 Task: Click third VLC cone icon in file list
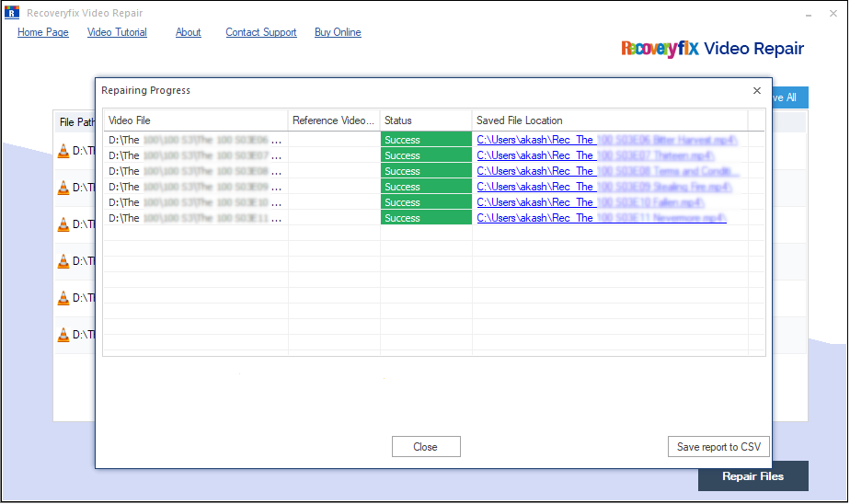(x=63, y=224)
